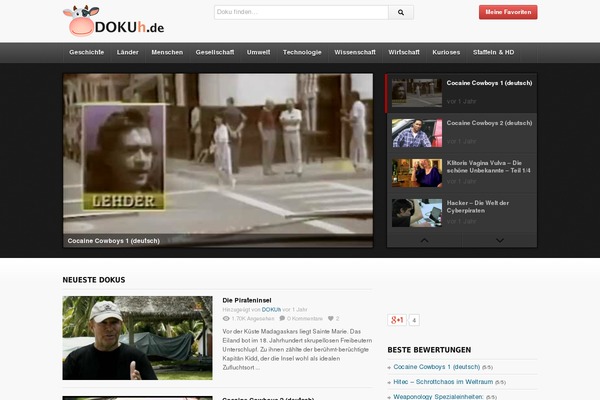The image size is (600, 400).
Task: Open Cocaine Cowboys 2 (deutsch) title in slider list
Action: click(x=489, y=123)
